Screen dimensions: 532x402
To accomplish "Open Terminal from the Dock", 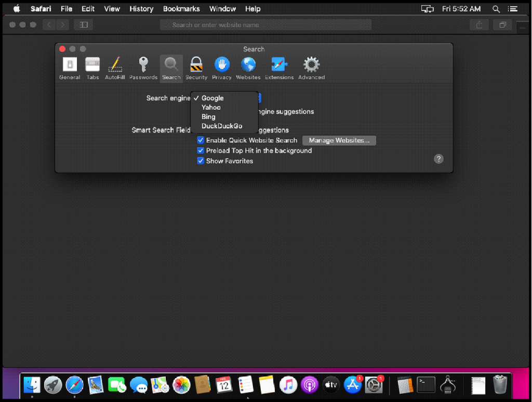I will [x=426, y=385].
